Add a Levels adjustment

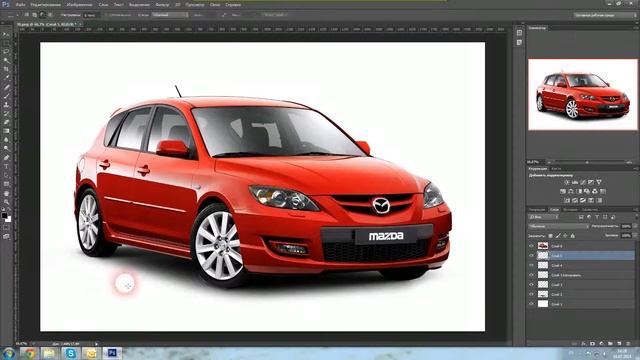[575, 182]
